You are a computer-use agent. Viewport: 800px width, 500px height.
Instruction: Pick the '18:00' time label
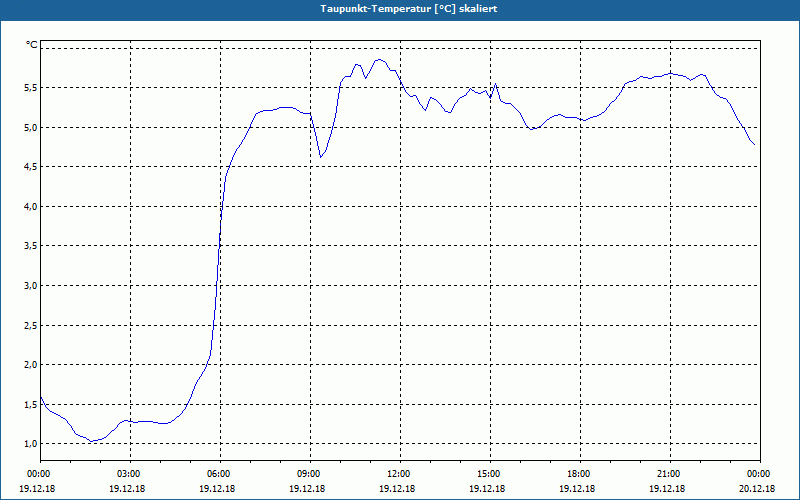coord(580,474)
